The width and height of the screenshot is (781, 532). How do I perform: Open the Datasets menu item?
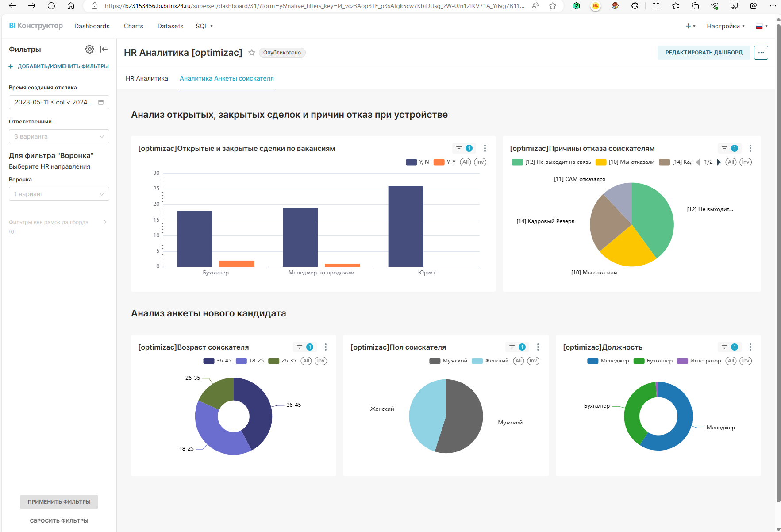(170, 26)
